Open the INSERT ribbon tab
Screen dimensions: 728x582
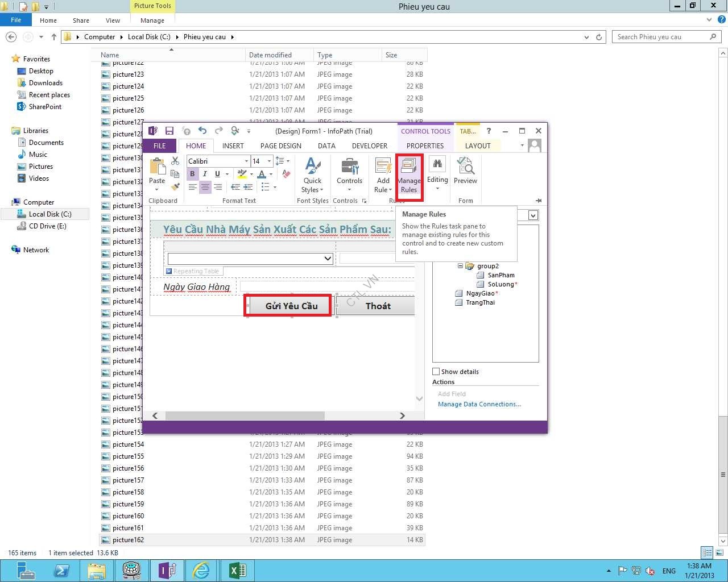click(x=233, y=146)
